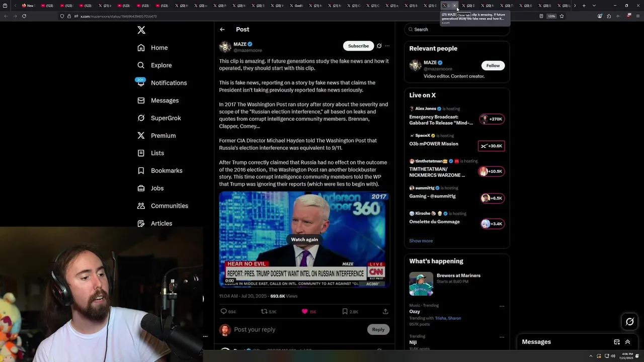
Task: Go to Messages in the left navigation
Action: [158, 101]
